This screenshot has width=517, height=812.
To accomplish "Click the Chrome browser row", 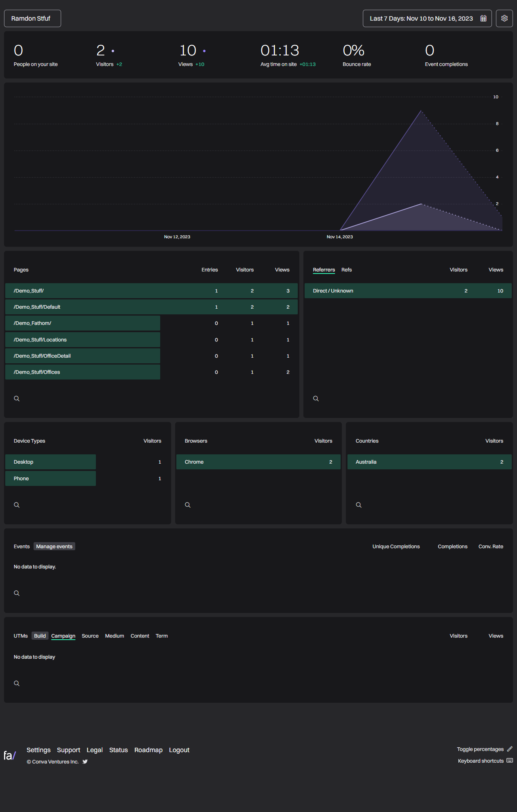I will [x=258, y=462].
